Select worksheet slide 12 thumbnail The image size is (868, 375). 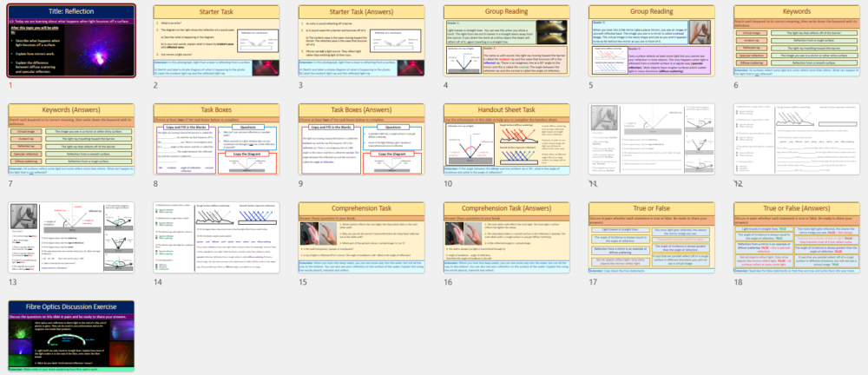tap(797, 139)
